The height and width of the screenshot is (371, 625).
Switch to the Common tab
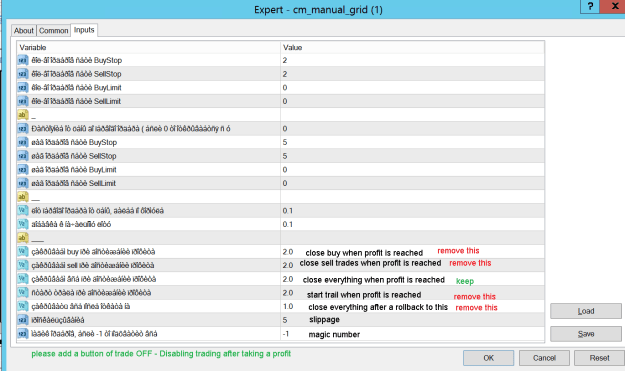coord(53,31)
